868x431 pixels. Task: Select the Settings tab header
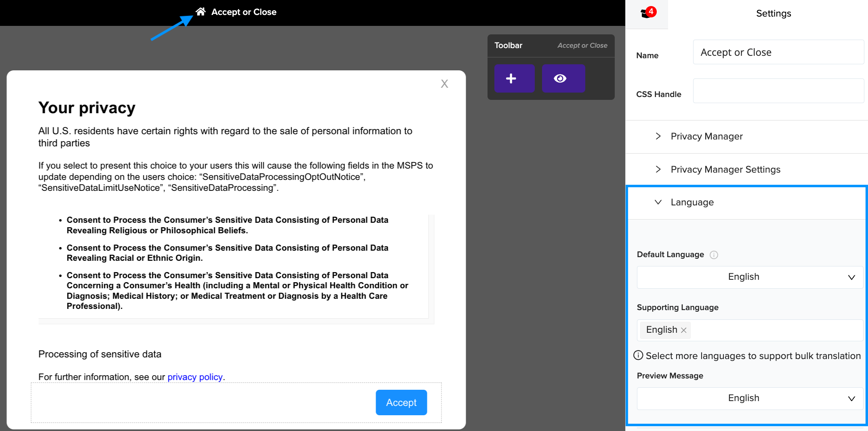tap(773, 13)
